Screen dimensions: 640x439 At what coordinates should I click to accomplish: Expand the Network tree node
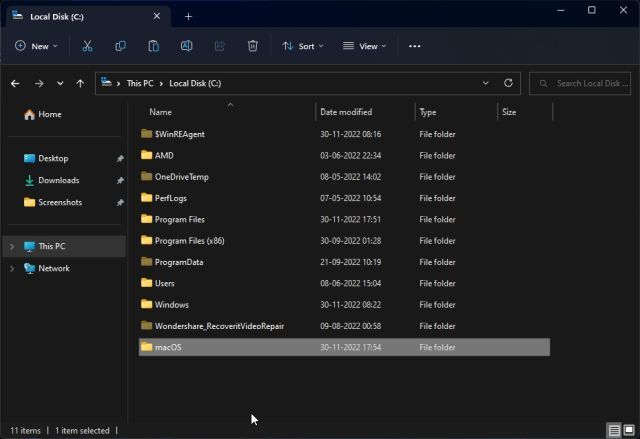pos(12,268)
